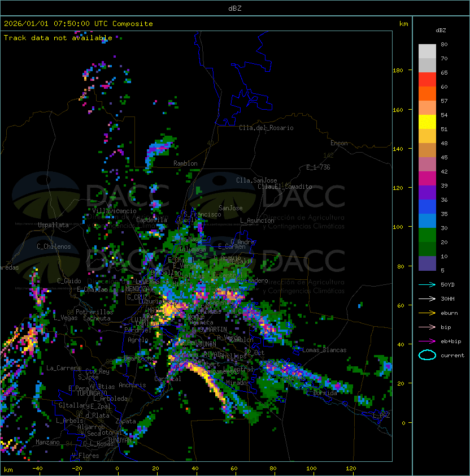Click the '100' tick on the horizontal axis
The width and height of the screenshot is (470, 476).
coord(311,469)
